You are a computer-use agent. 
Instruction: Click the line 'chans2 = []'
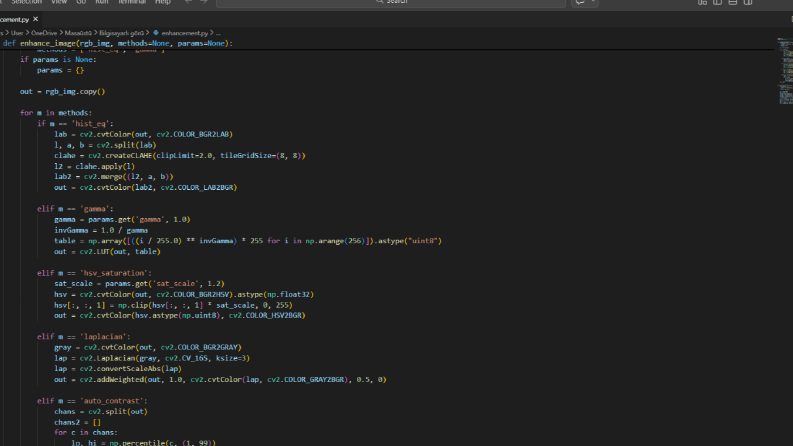(77, 422)
